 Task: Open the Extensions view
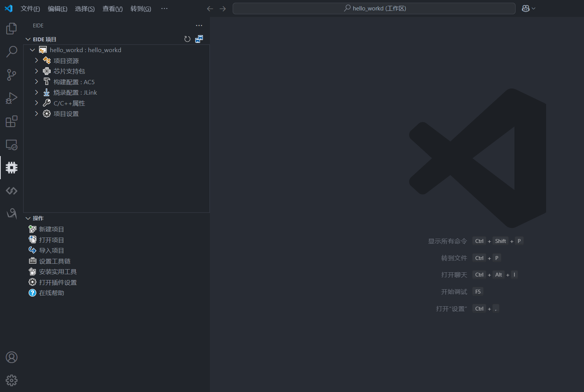tap(12, 121)
